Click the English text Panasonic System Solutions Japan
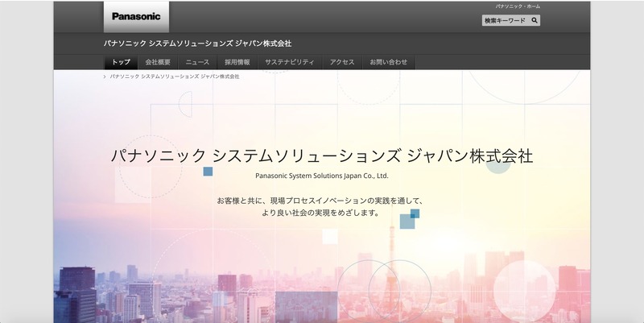The width and height of the screenshot is (644, 323). pos(321,176)
